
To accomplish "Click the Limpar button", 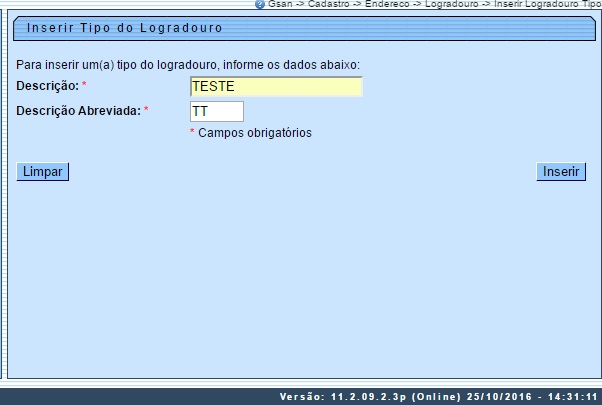I will [x=43, y=172].
